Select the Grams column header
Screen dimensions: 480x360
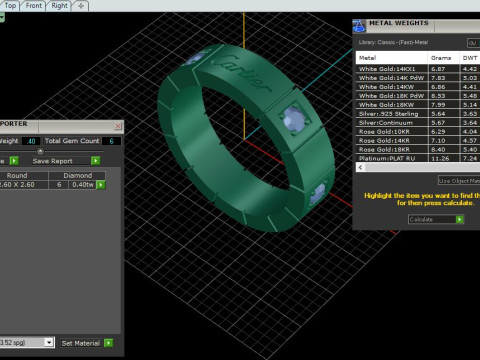point(443,58)
